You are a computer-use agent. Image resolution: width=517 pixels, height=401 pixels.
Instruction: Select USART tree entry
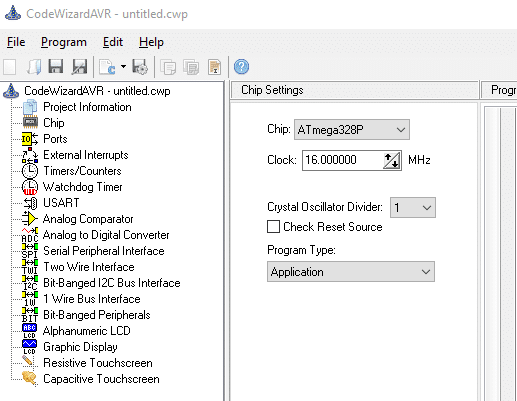(x=61, y=203)
